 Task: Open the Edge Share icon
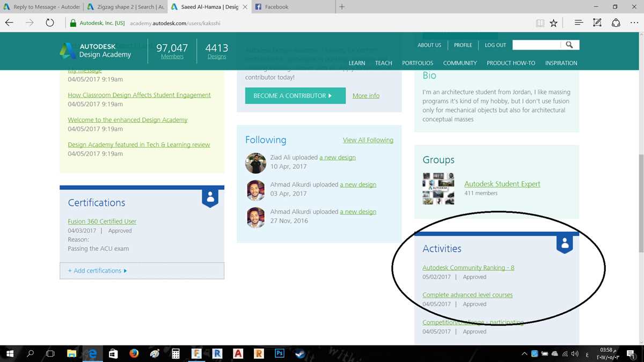616,23
